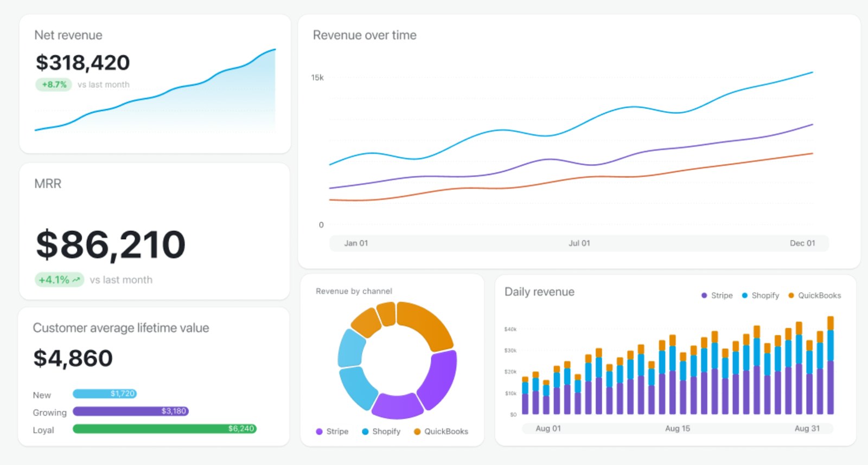
Task: Click the trend arrow in the +4.1% badge
Action: coord(76,280)
